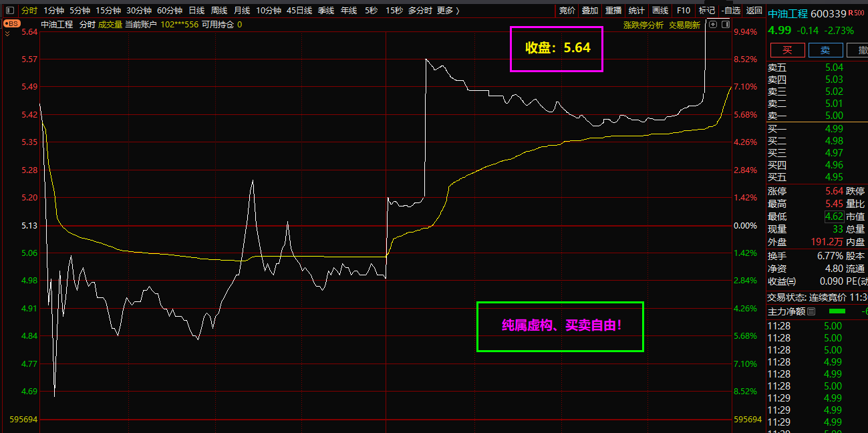This screenshot has height=433, width=868.
Task: Select 卖二 price 5.01
Action: [834, 104]
